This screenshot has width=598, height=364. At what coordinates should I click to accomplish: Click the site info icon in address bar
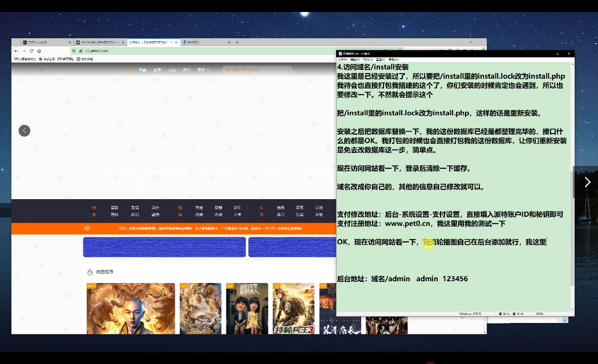(74, 51)
